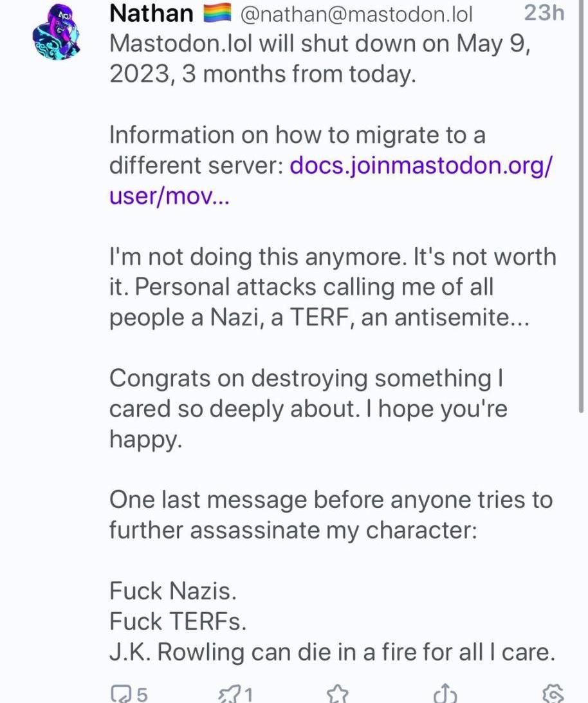Click the reply count of 5
This screenshot has width=588, height=703.
click(x=142, y=695)
